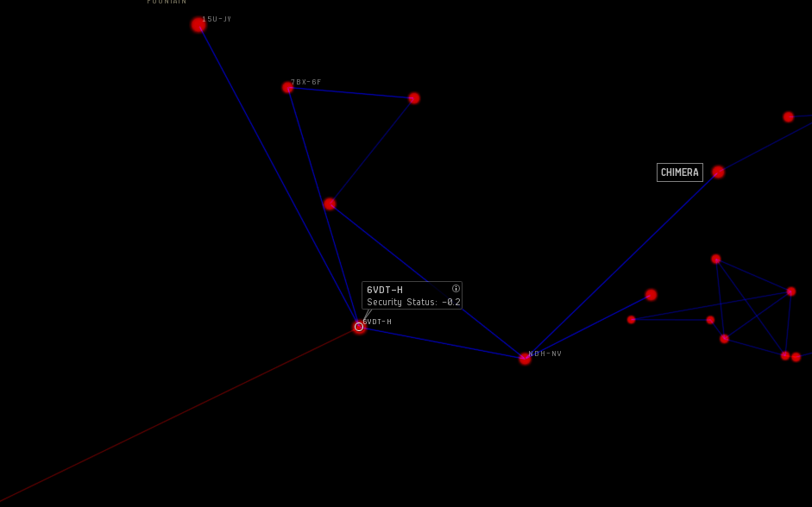Select the 15U-JY star system node

tap(198, 24)
